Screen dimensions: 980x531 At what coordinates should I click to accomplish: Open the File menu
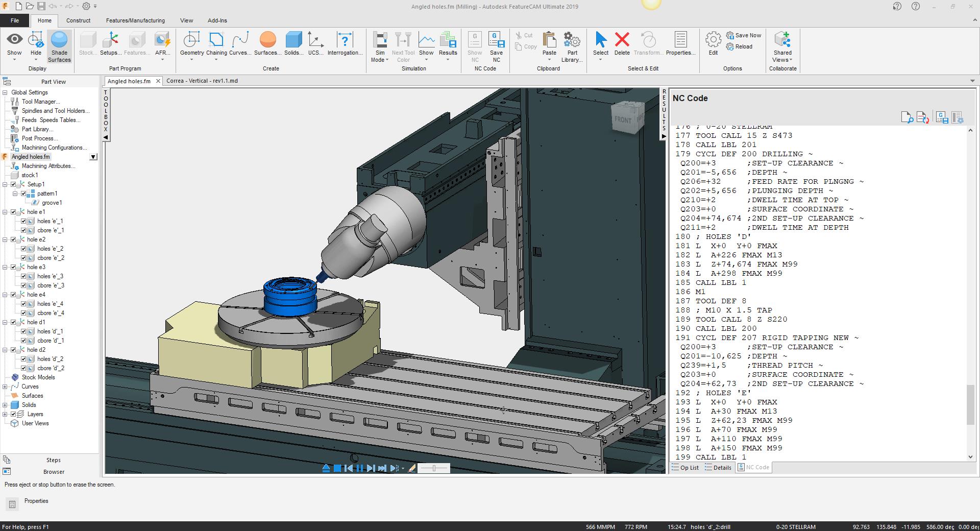15,20
